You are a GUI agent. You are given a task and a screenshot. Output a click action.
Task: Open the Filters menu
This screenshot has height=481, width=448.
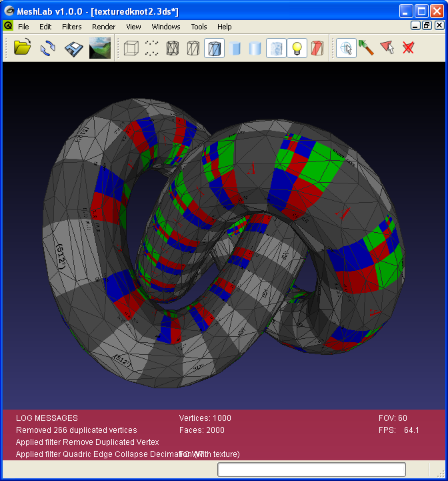pos(71,27)
